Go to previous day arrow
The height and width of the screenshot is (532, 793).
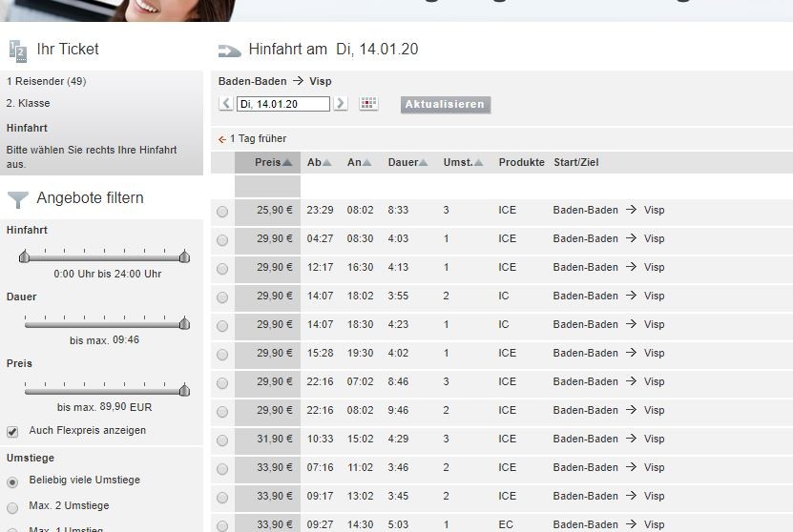[226, 104]
